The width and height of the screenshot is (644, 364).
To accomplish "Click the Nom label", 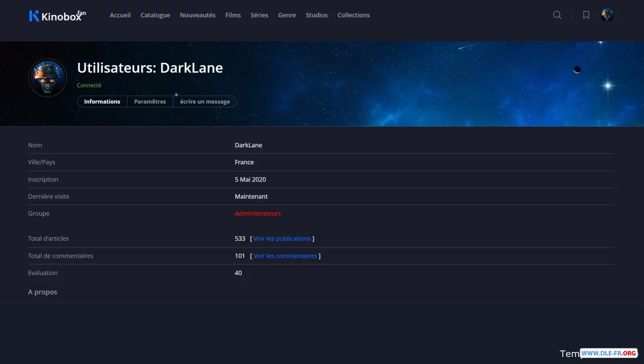I will click(35, 145).
